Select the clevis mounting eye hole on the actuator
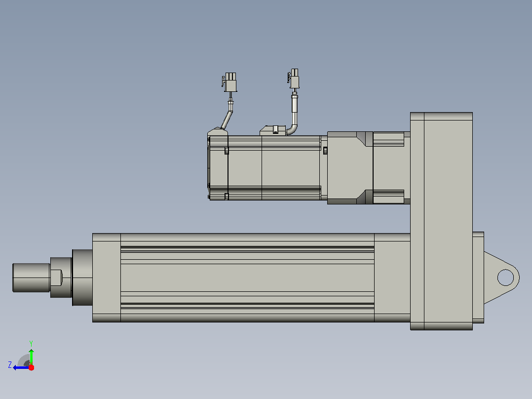This screenshot has width=532, height=399. [x=505, y=278]
